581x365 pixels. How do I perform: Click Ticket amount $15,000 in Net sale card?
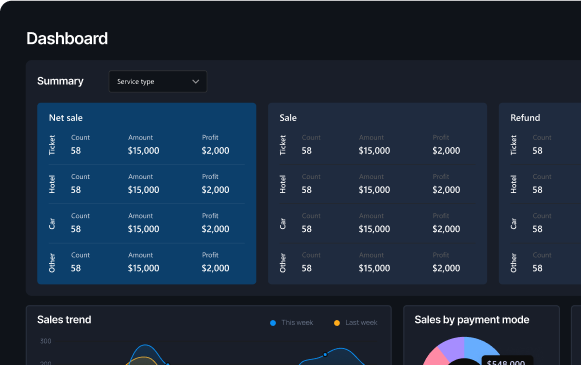point(143,151)
